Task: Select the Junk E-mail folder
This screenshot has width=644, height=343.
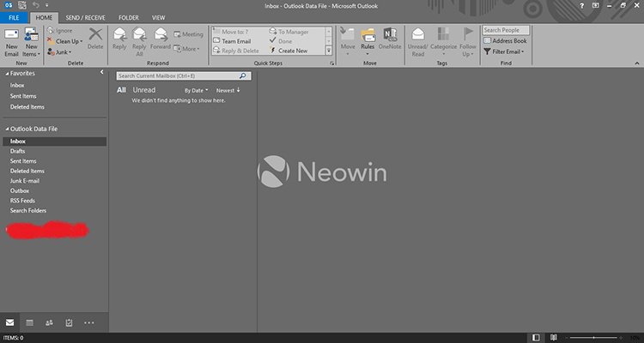Action: click(x=25, y=181)
